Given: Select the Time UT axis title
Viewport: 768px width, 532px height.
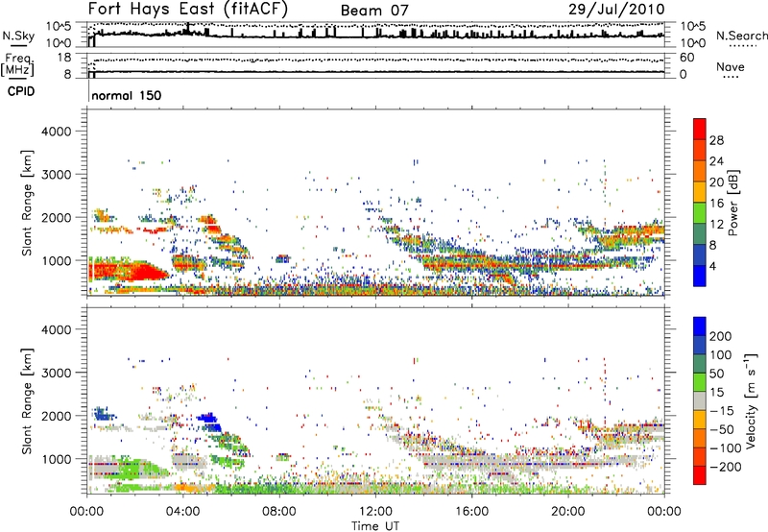Looking at the screenshot, I should pyautogui.click(x=375, y=525).
